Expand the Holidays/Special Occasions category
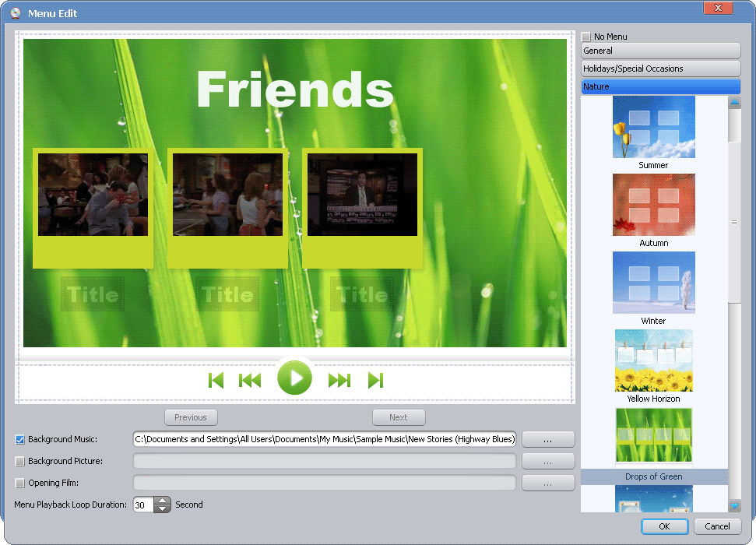This screenshot has height=545, width=756. coord(660,69)
